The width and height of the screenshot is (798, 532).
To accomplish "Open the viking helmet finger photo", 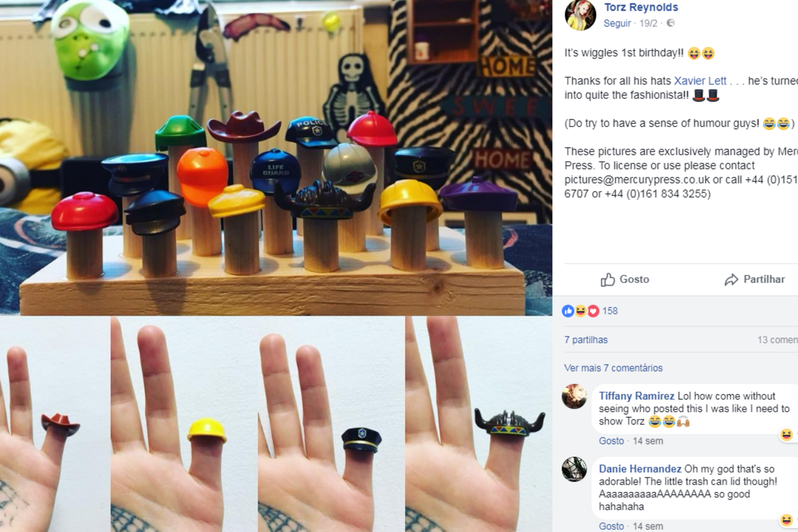I will point(479,425).
